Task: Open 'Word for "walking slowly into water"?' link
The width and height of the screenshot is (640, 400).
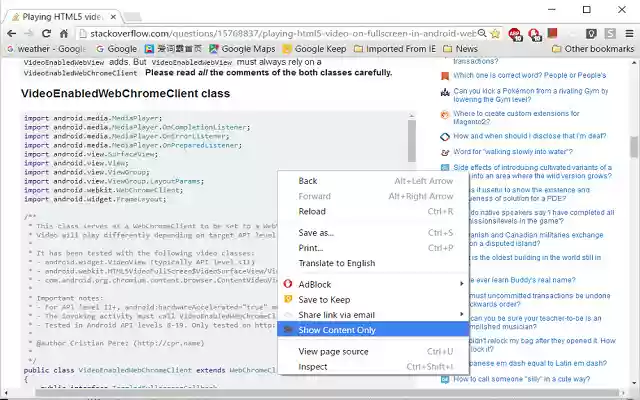Action: point(513,151)
